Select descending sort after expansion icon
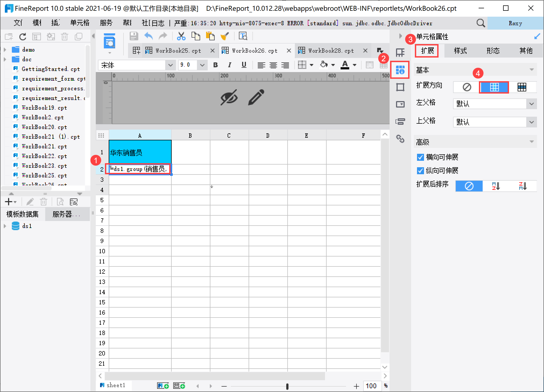This screenshot has height=392, width=544. click(522, 186)
